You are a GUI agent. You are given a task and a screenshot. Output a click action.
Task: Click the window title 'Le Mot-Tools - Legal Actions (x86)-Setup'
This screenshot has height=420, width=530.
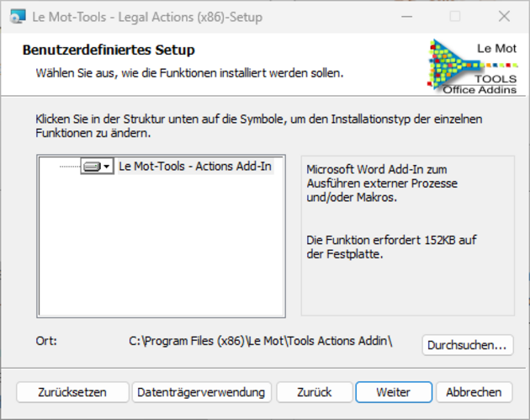147,17
